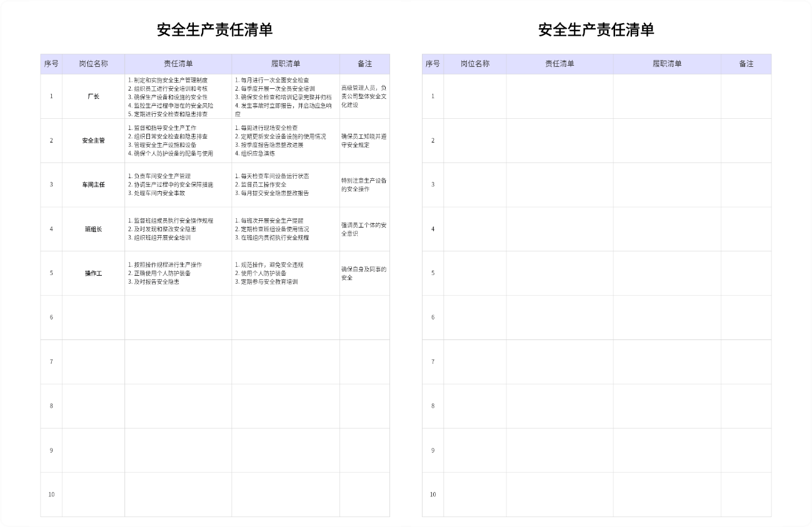
Task: Select row number 10 in the left table
Action: [51, 494]
